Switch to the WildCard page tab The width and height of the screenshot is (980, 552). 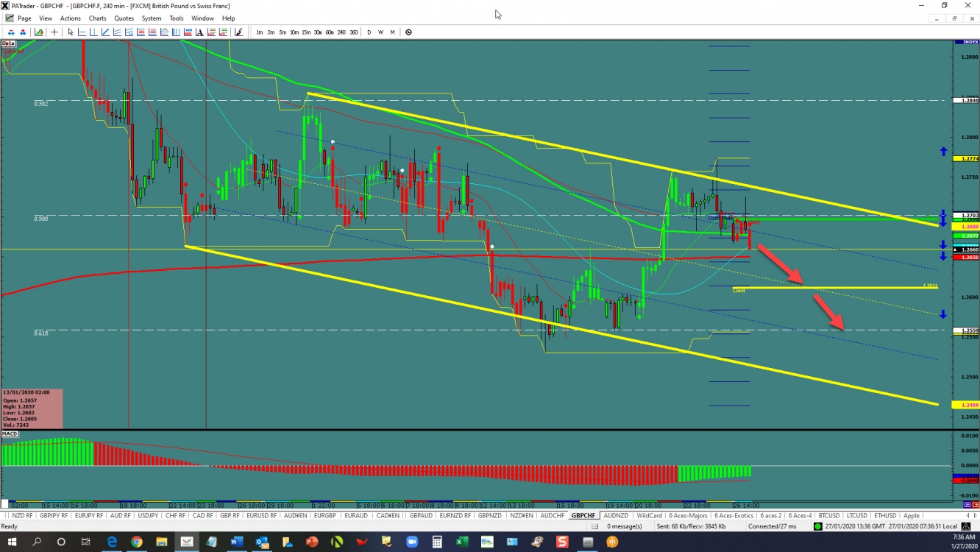(649, 515)
